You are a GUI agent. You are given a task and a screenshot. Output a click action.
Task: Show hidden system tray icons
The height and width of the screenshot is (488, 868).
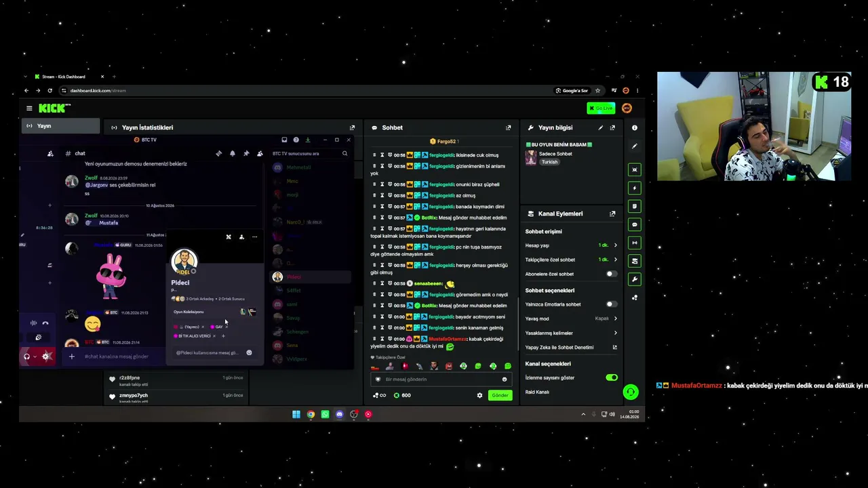click(x=583, y=414)
